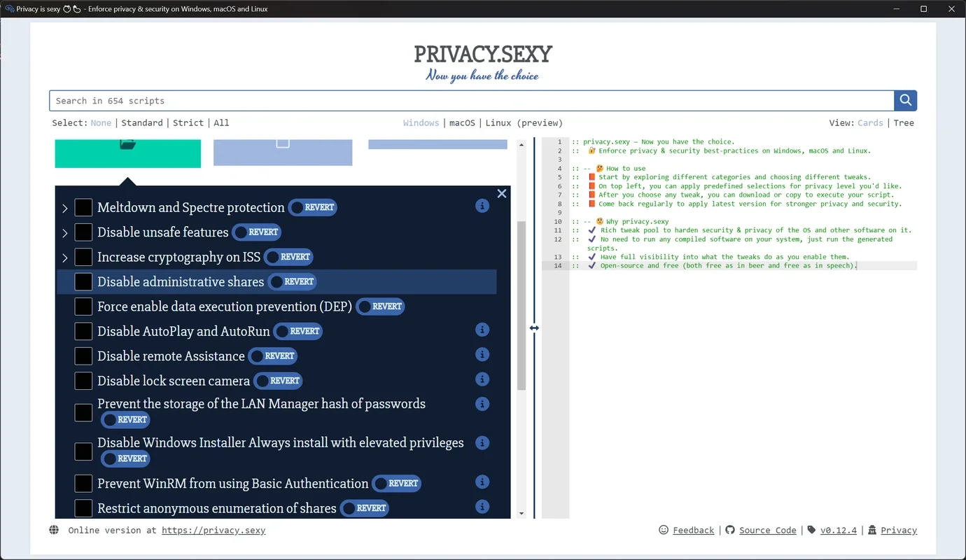The height and width of the screenshot is (560, 966).
Task: Check Prevent WinRM Basic Authentication checkbox
Action: tap(83, 483)
